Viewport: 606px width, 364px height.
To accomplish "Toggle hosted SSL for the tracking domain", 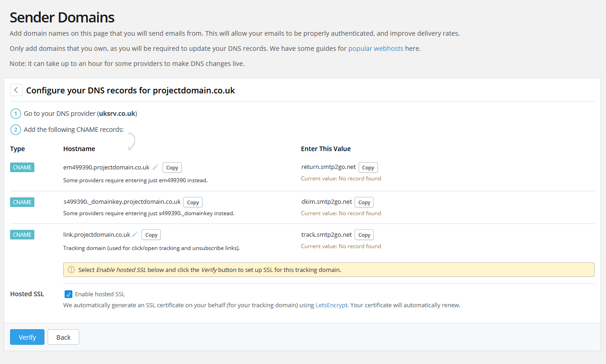I will pos(68,294).
